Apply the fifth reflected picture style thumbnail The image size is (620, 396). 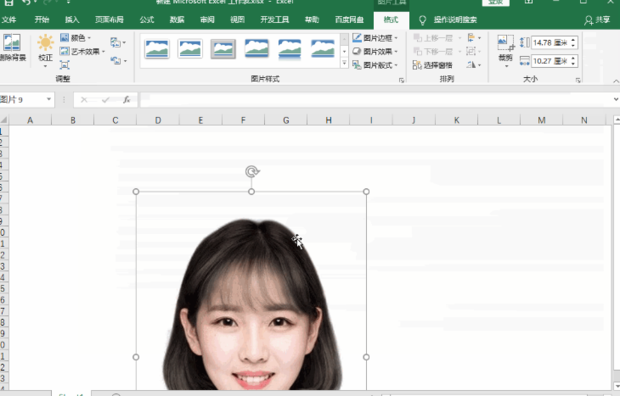click(x=290, y=49)
